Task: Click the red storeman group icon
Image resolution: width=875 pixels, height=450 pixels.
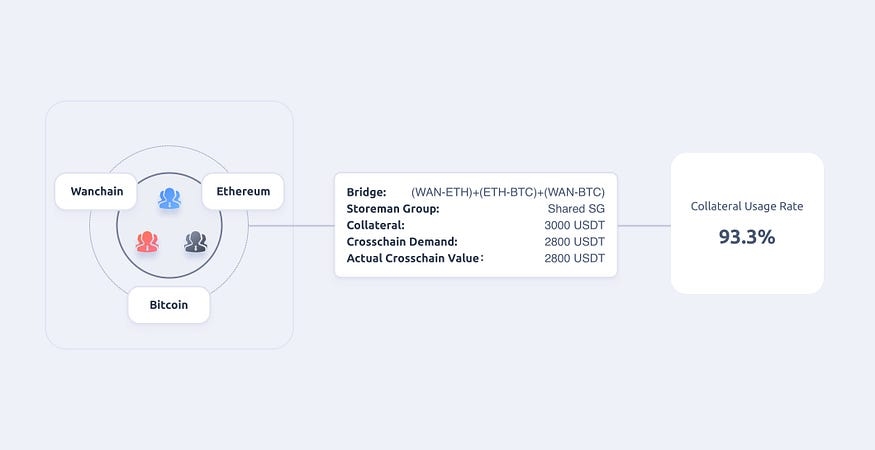Action: [x=147, y=241]
